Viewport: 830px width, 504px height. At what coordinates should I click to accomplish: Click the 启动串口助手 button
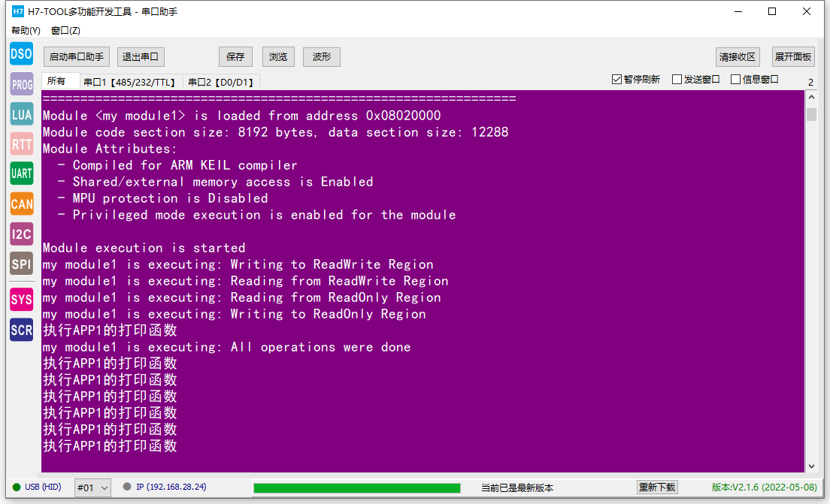(x=77, y=56)
